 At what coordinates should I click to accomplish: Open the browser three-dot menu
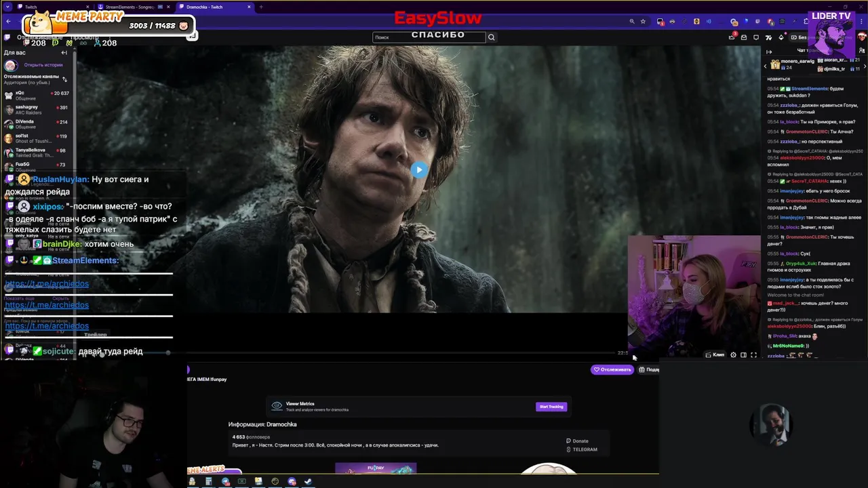click(861, 22)
